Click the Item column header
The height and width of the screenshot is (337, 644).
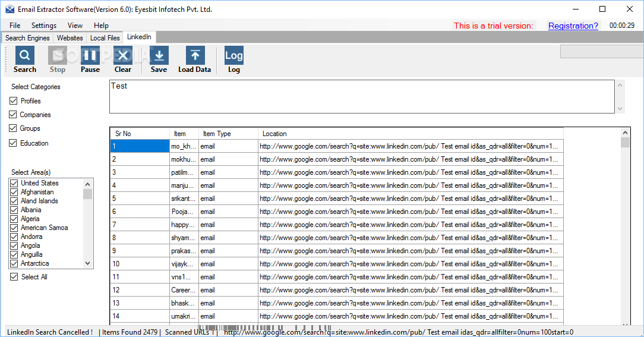(184, 134)
